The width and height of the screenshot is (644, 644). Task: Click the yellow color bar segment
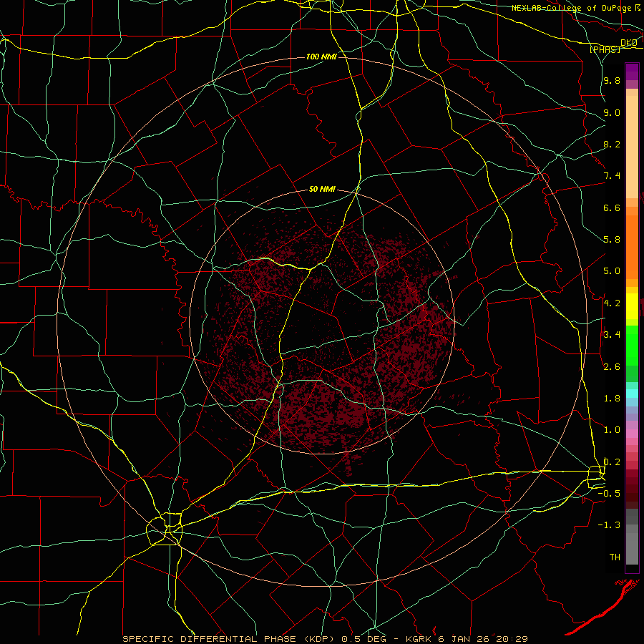[632, 306]
